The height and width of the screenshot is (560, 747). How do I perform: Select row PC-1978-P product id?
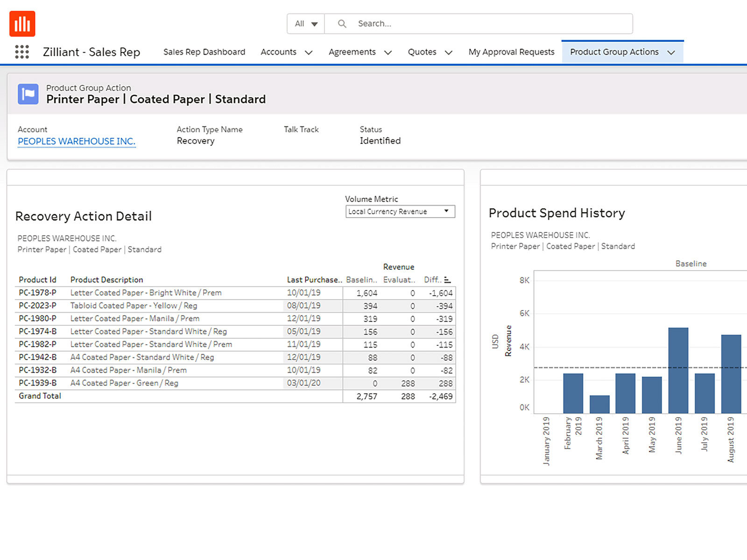37,293
